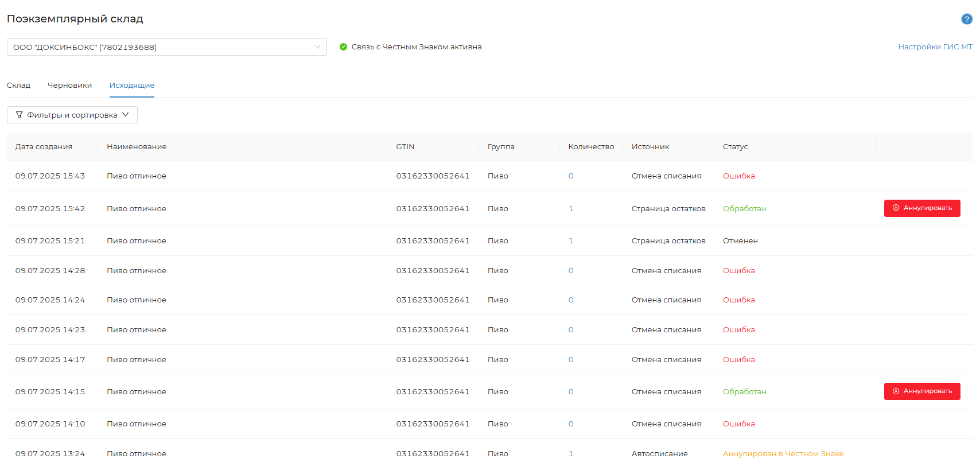This screenshot has width=980, height=470.
Task: Click the Статус column header
Action: tap(735, 147)
